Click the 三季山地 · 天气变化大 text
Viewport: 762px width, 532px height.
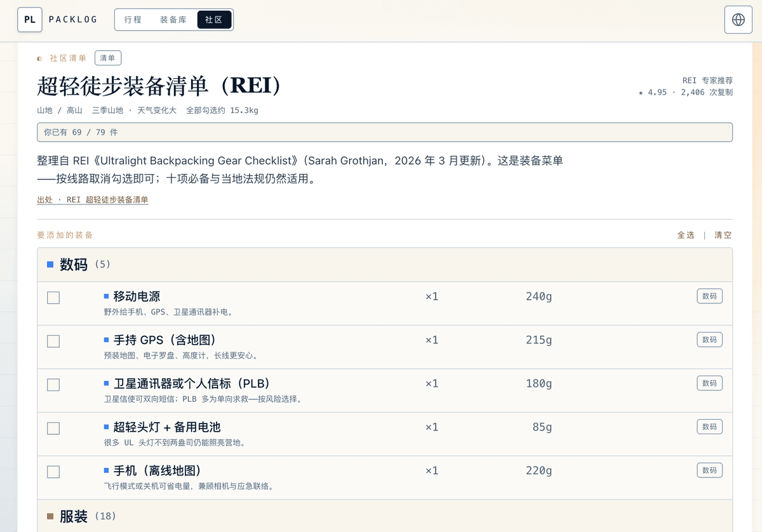click(x=134, y=110)
